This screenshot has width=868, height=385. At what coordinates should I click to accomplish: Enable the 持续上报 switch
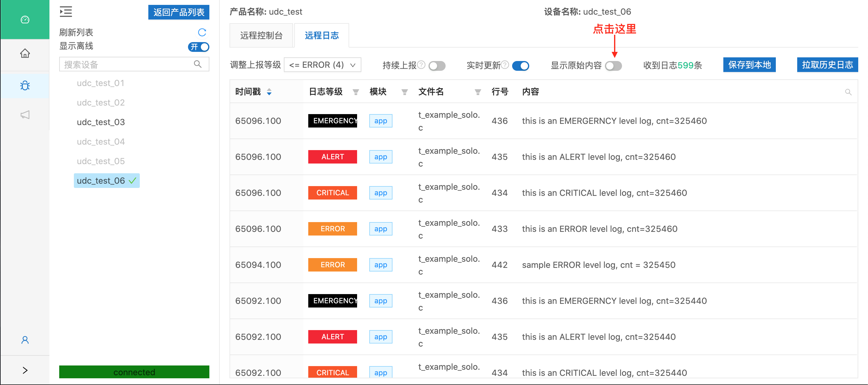click(437, 66)
